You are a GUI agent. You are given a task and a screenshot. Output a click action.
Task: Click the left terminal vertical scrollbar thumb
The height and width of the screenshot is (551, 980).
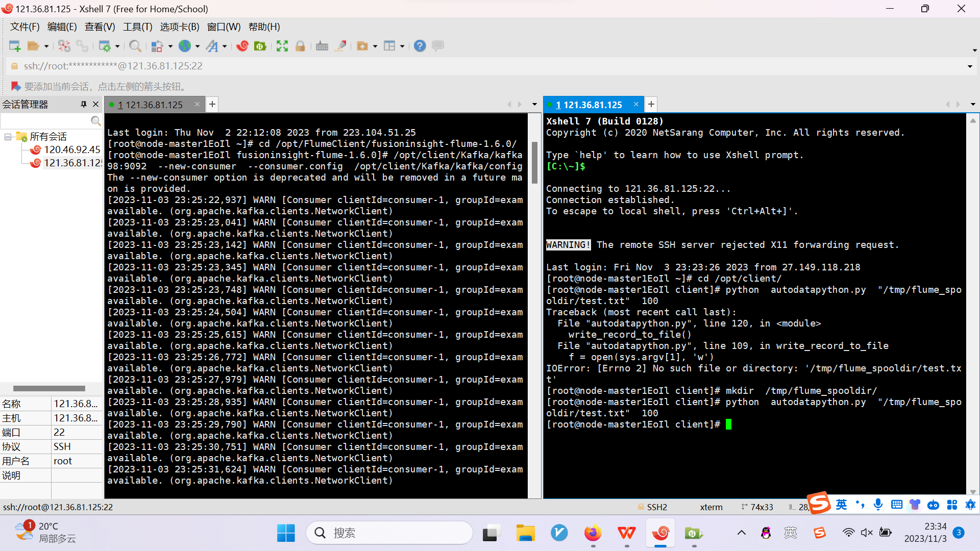tap(534, 162)
